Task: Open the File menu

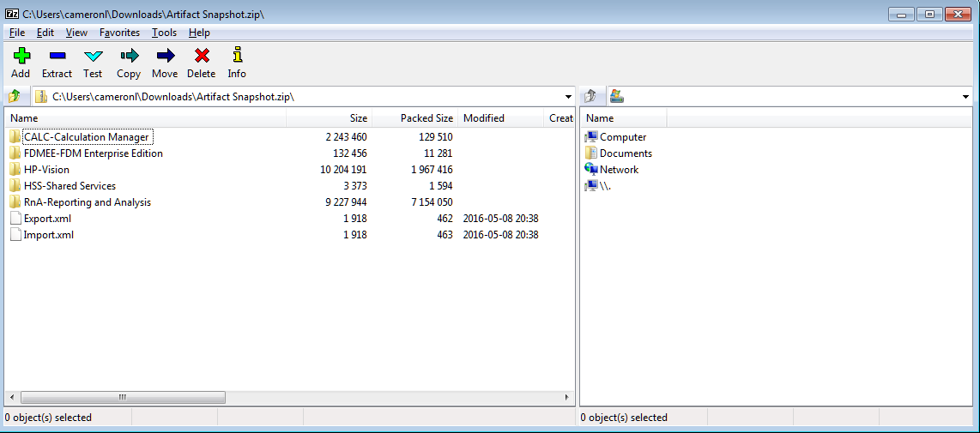Action: coord(17,33)
